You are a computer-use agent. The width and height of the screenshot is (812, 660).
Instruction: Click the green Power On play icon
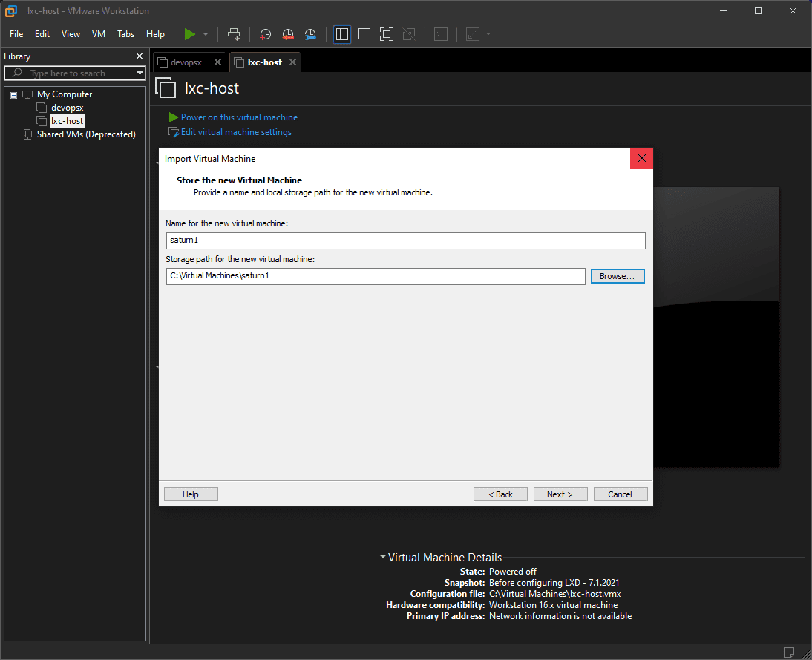click(190, 34)
